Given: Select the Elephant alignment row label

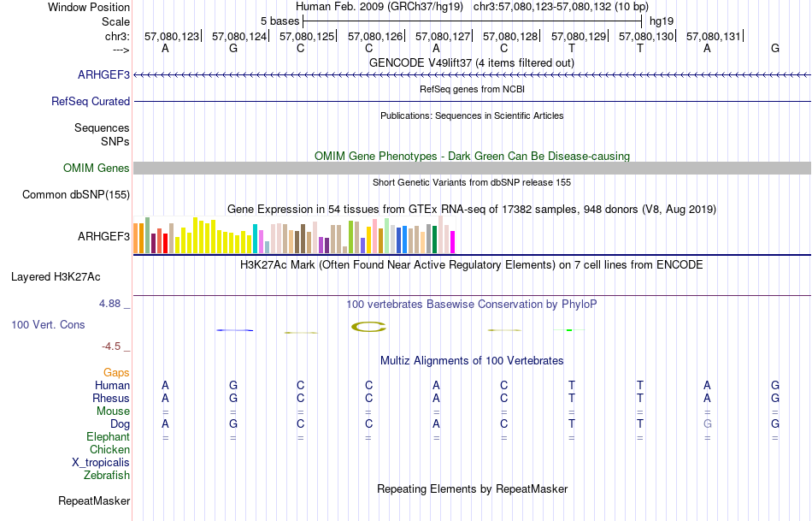Looking at the screenshot, I should tap(109, 436).
